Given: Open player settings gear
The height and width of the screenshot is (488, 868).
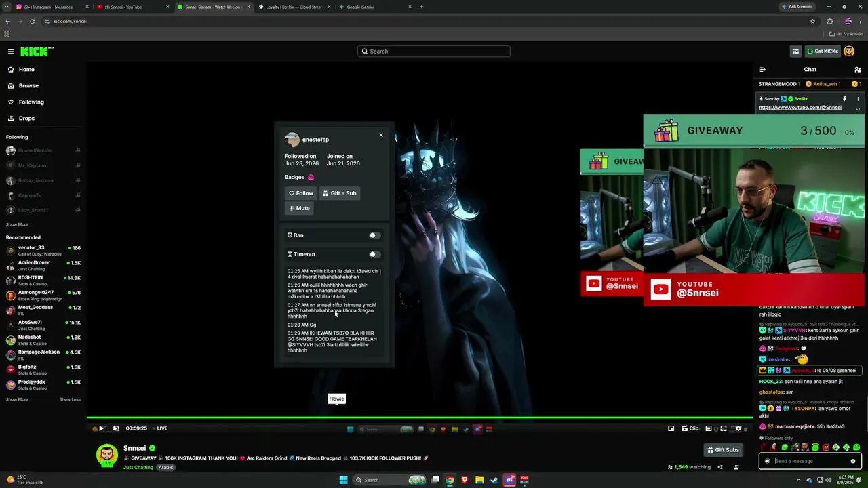Looking at the screenshot, I should (738, 428).
